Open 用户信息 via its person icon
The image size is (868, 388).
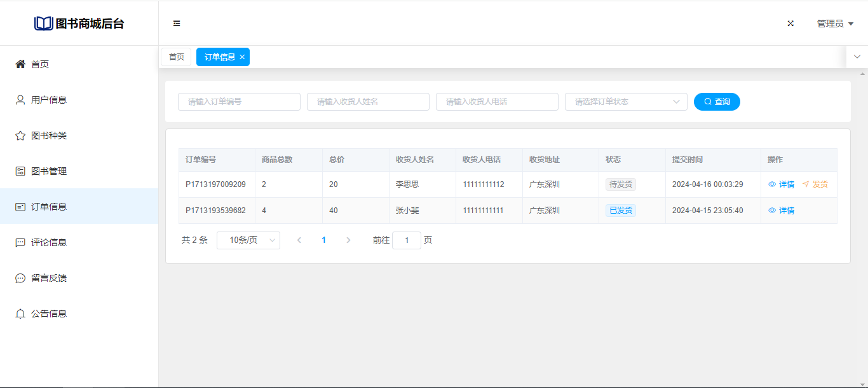coord(20,100)
